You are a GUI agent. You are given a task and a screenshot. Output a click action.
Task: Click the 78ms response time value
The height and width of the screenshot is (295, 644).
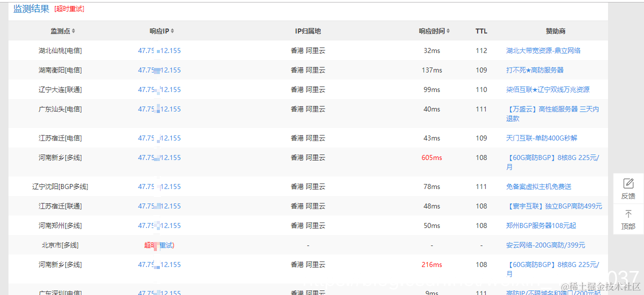(x=432, y=186)
